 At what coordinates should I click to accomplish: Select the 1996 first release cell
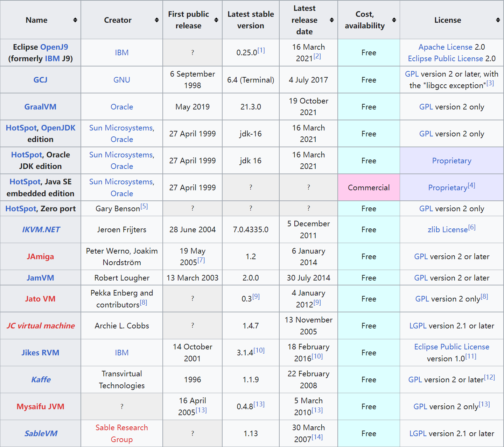tap(192, 379)
